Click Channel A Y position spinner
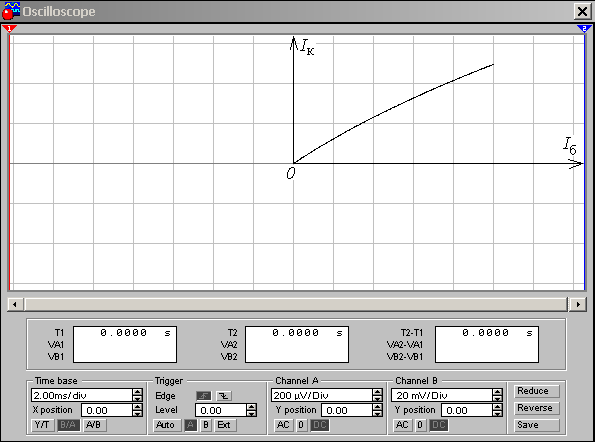 tap(378, 410)
